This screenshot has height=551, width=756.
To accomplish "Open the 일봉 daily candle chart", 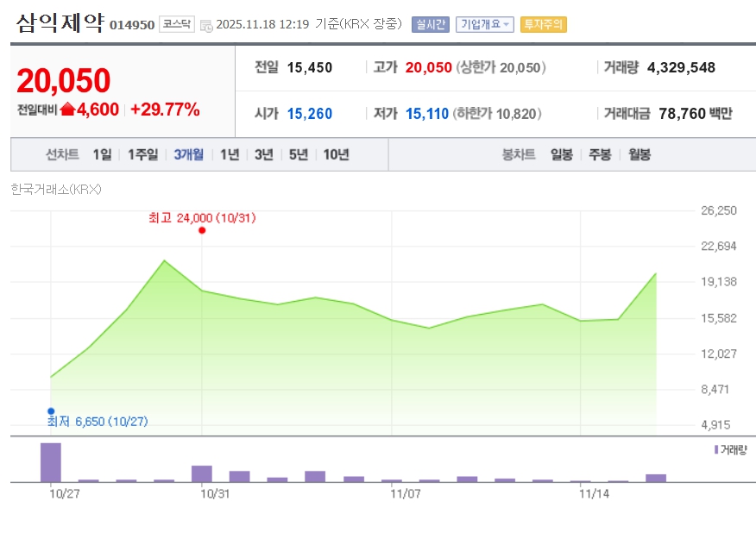I will coord(561,154).
